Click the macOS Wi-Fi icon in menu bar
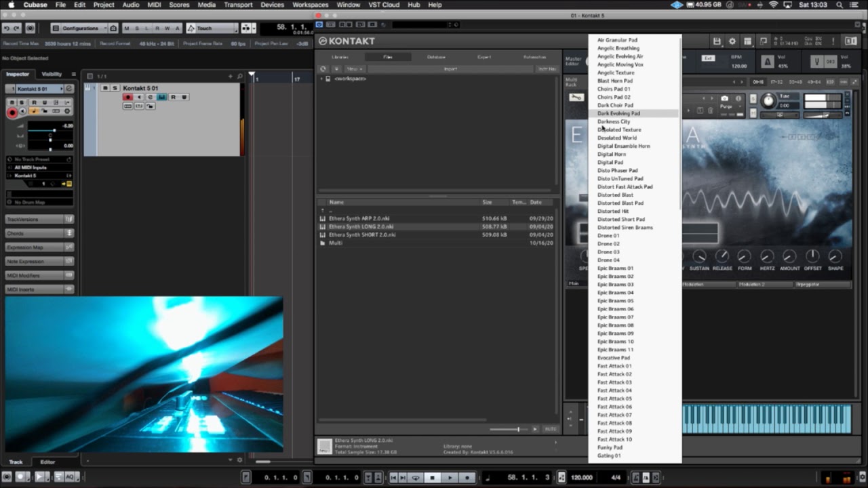The image size is (868, 488). pos(774,5)
